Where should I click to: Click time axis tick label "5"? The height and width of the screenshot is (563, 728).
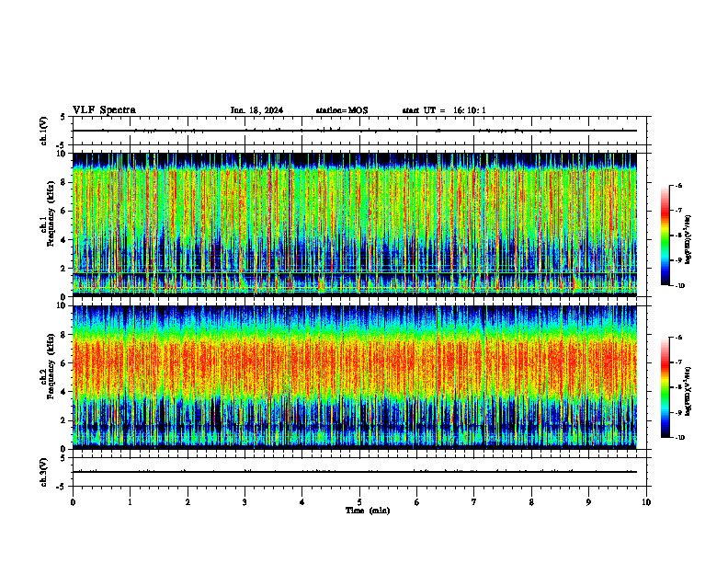[359, 502]
